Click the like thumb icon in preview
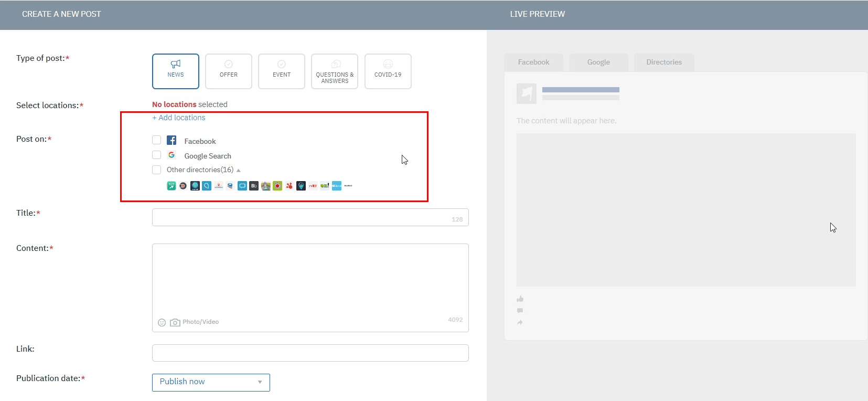Image resolution: width=868 pixels, height=401 pixels. [520, 299]
